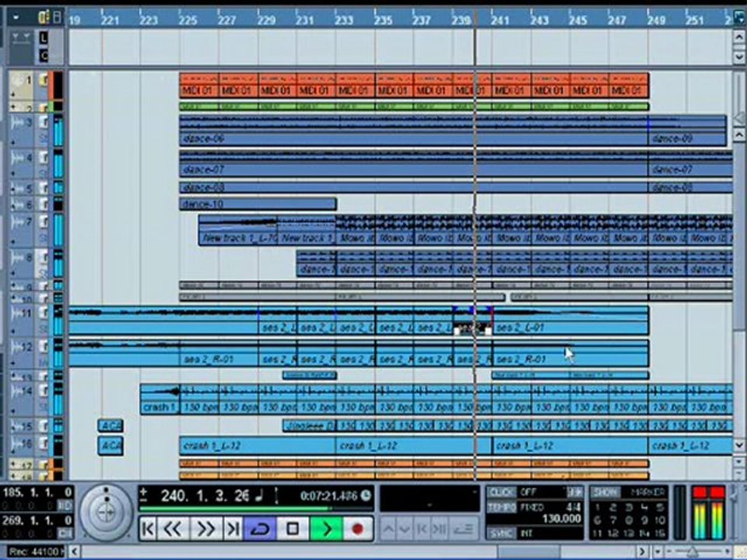Image resolution: width=747 pixels, height=560 pixels.
Task: Click the right locator value 269.1.1.0
Action: (37, 520)
